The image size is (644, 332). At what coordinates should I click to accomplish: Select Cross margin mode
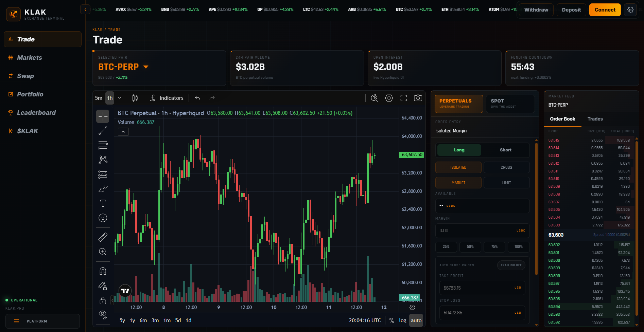(x=506, y=167)
